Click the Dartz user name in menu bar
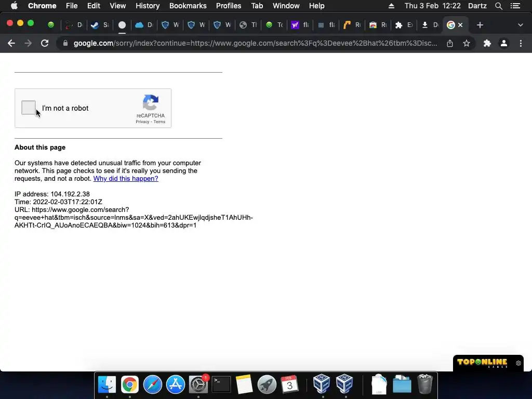532x399 pixels. pyautogui.click(x=477, y=6)
